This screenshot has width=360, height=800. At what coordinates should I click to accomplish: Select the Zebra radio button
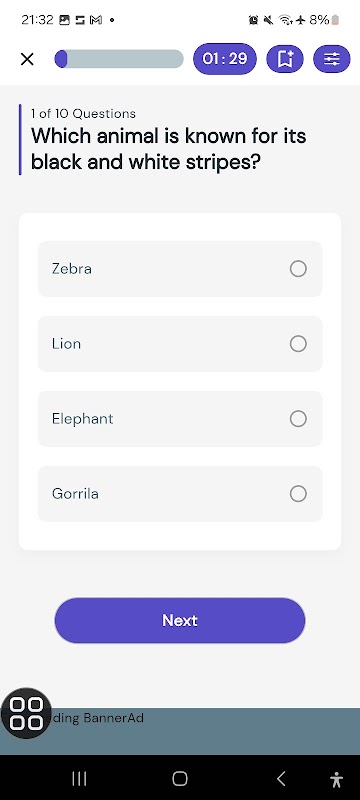click(x=298, y=269)
